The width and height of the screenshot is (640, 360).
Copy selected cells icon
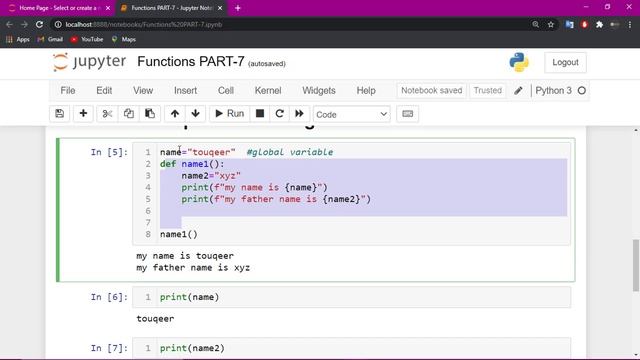pos(129,113)
